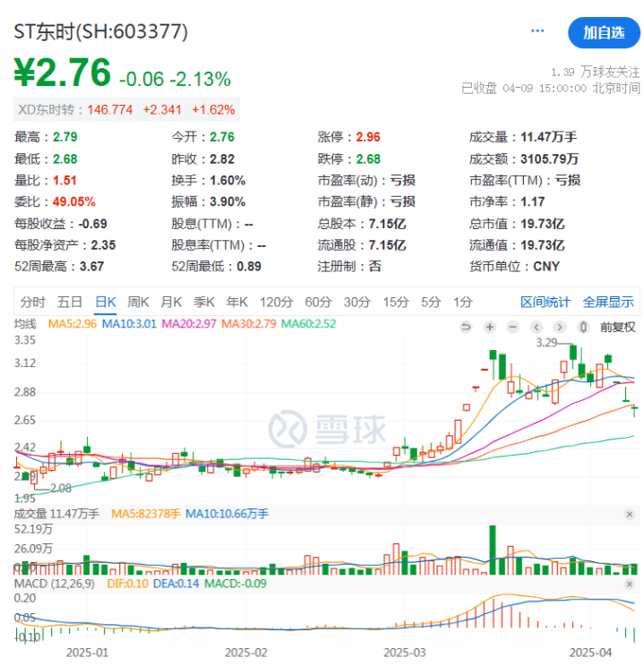Click the volume MA5:82378手 label
This screenshot has height=666, width=644.
pos(146,514)
